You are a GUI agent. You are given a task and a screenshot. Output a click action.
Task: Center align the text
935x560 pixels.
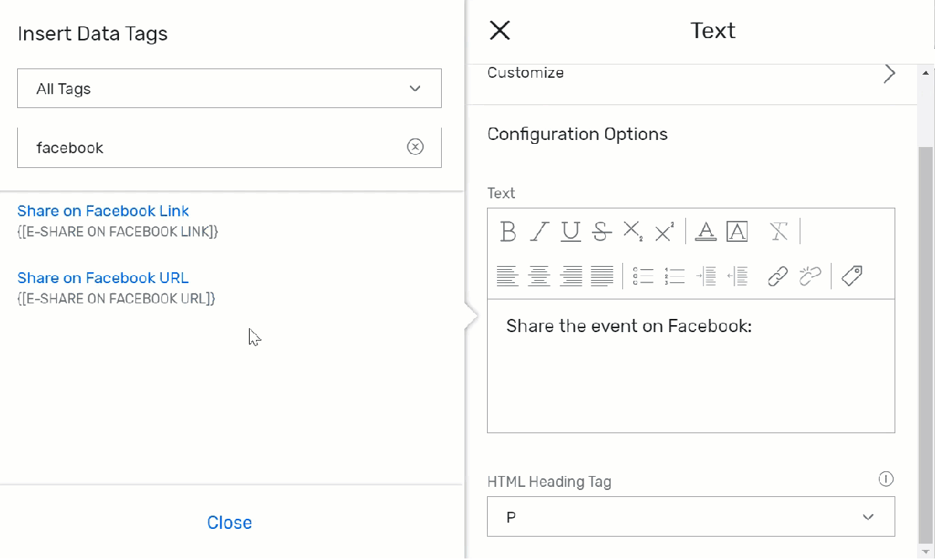tap(539, 275)
